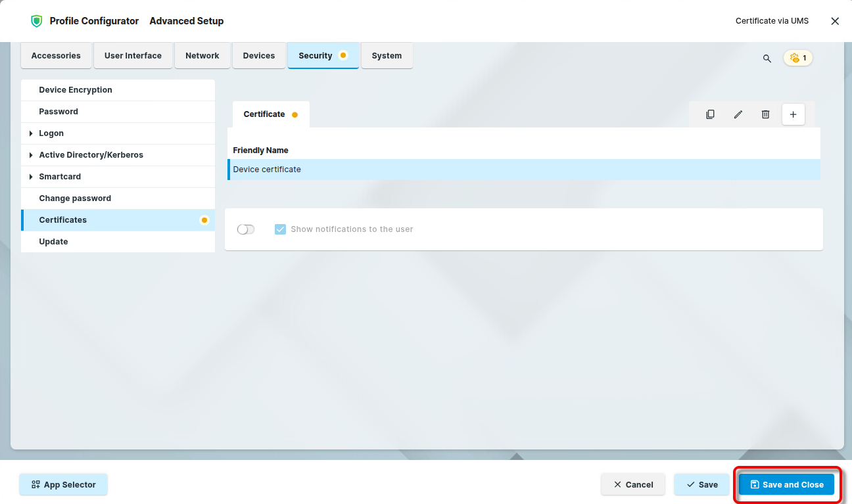Click the pencil edit icon
Viewport: 852px width, 504px height.
(738, 114)
